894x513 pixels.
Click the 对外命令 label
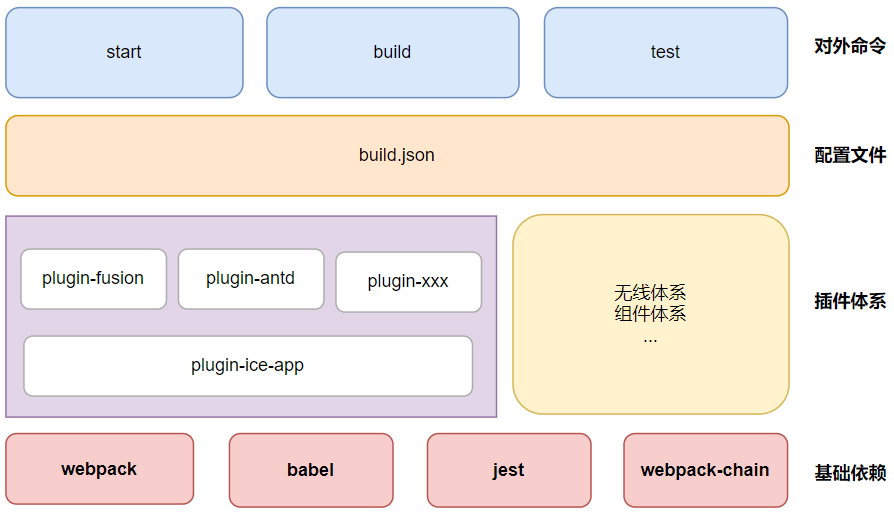coord(850,46)
